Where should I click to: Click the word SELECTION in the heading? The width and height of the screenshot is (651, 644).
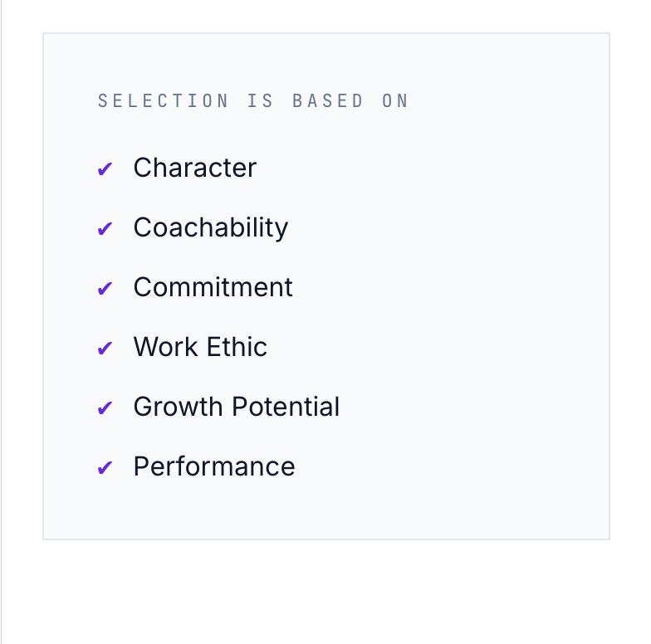point(163,101)
